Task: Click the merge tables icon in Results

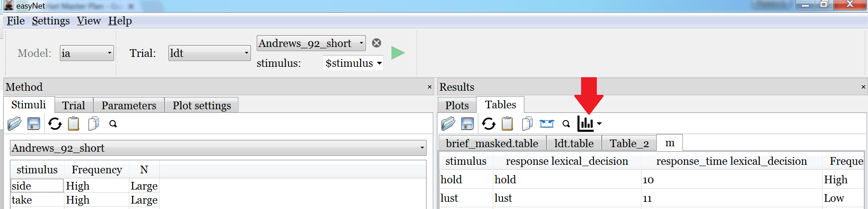Action: pyautogui.click(x=546, y=124)
